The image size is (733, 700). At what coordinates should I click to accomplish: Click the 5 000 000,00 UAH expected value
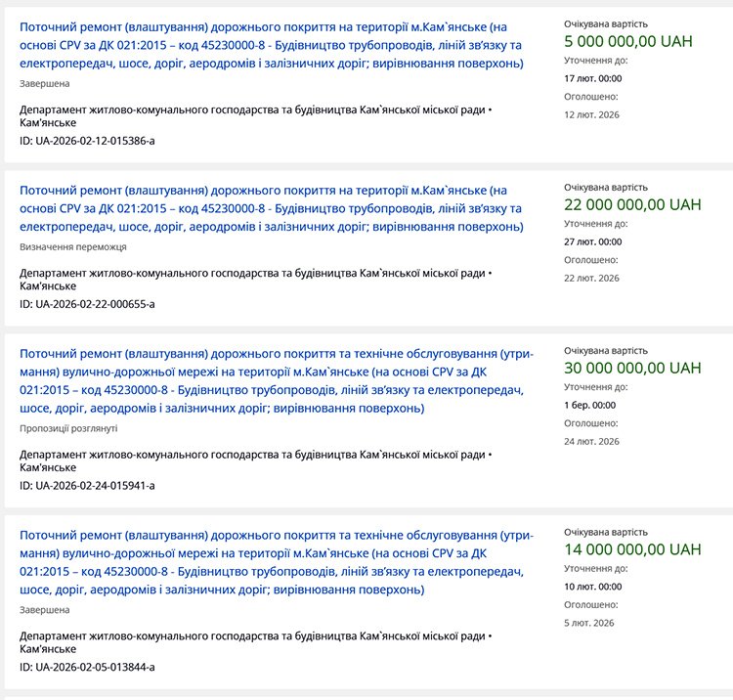click(632, 42)
